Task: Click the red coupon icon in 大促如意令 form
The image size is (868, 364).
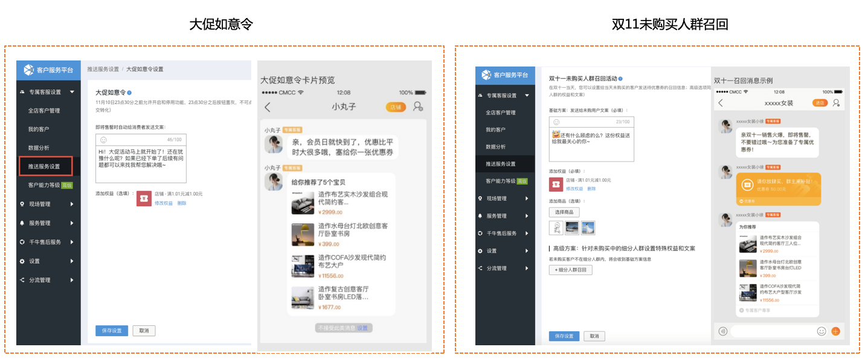Action: pos(144,198)
